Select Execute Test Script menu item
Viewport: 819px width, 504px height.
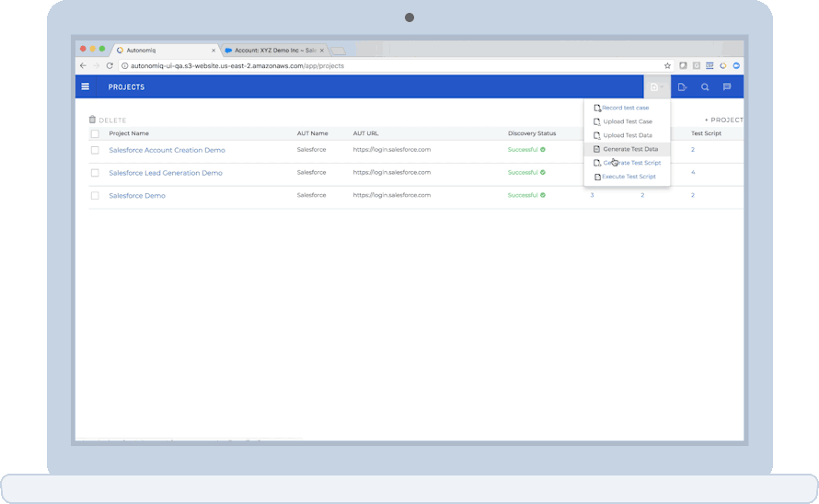click(627, 177)
